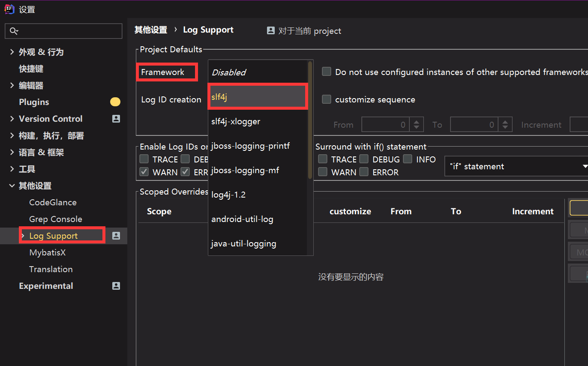Expand the 语言 & 框架 tree node
Viewport: 588px width, 366px height.
[12, 152]
